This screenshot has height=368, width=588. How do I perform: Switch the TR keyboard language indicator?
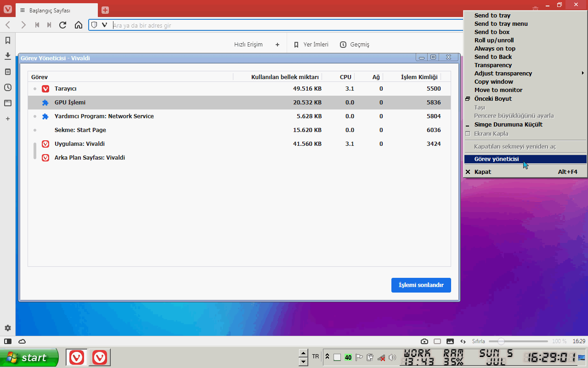pos(316,356)
